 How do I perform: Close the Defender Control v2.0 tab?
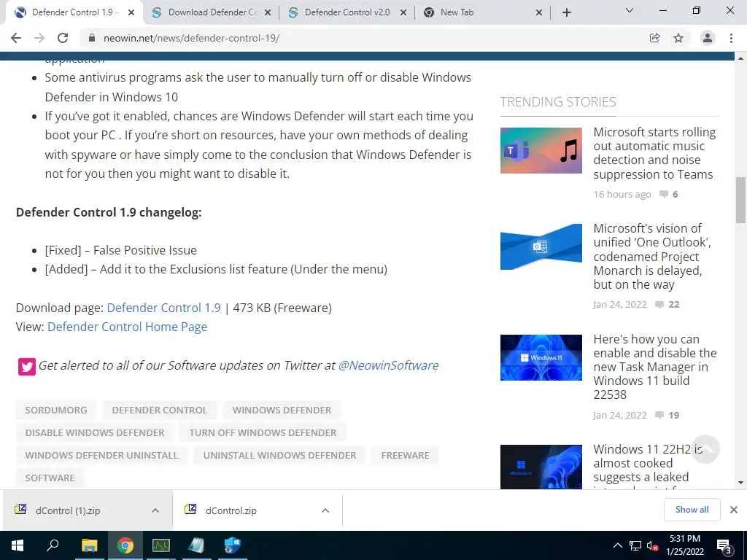pos(403,13)
